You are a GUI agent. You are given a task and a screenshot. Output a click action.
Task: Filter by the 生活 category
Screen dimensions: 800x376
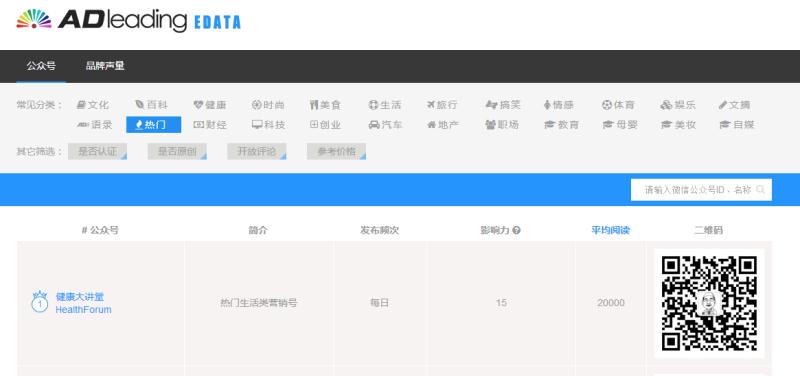click(x=385, y=105)
